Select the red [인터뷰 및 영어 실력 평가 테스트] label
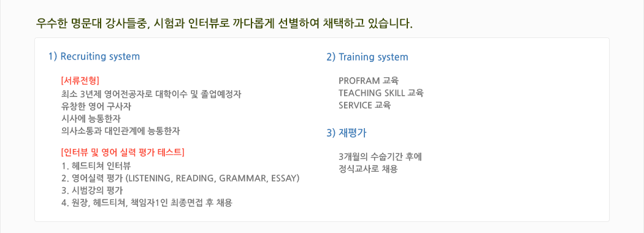644x233 pixels. tap(122, 153)
